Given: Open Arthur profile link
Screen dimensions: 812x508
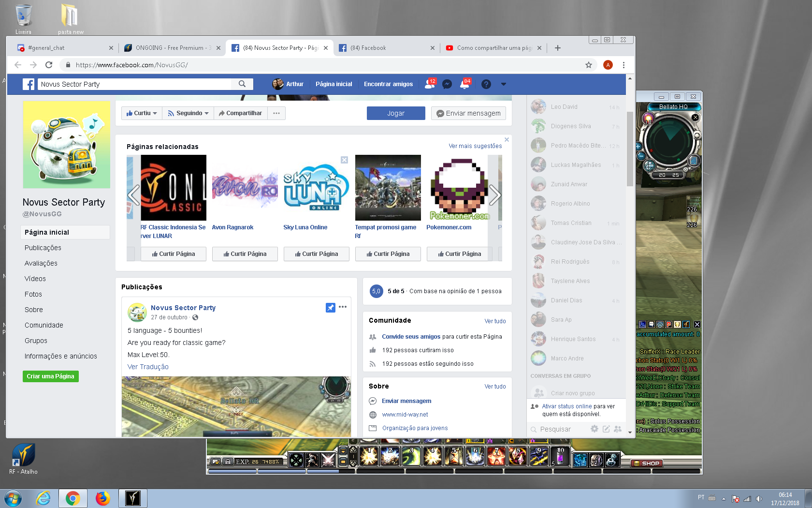Looking at the screenshot, I should 288,84.
